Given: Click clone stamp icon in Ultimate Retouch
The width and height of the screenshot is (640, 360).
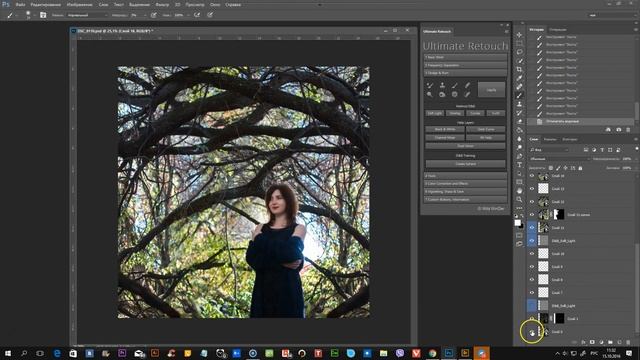Looking at the screenshot, I should click(x=442, y=85).
